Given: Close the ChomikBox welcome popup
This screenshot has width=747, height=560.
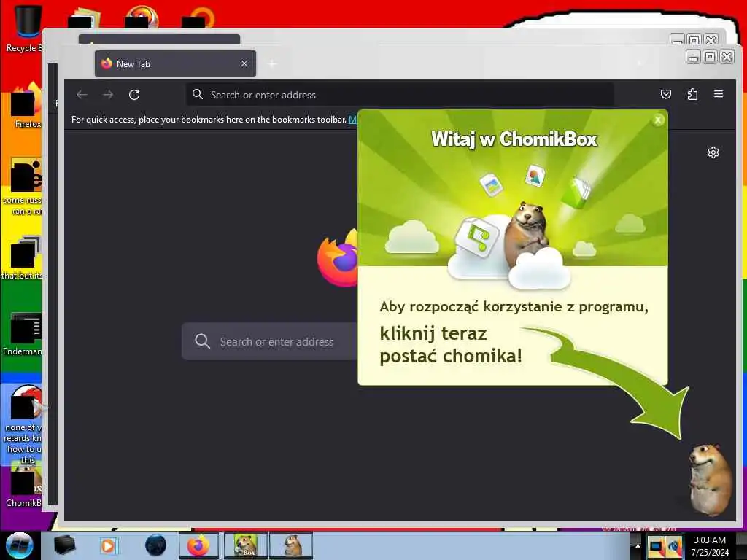Looking at the screenshot, I should [658, 120].
